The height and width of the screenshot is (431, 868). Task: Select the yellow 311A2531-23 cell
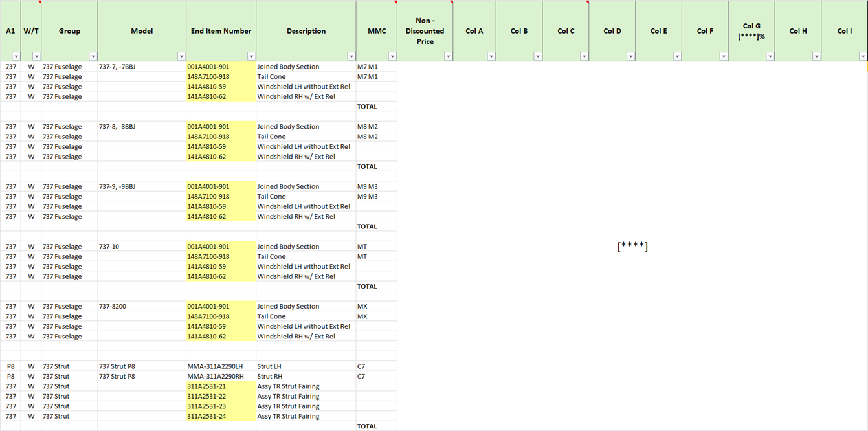206,406
